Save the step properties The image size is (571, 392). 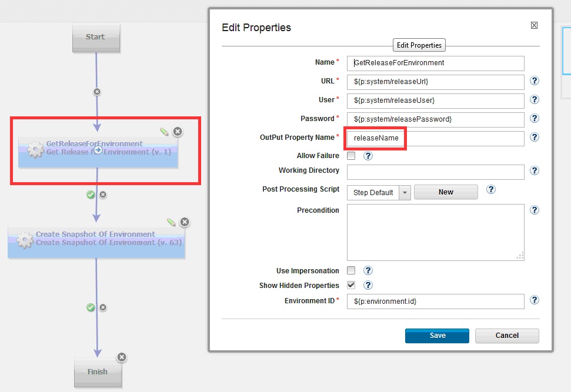437,336
